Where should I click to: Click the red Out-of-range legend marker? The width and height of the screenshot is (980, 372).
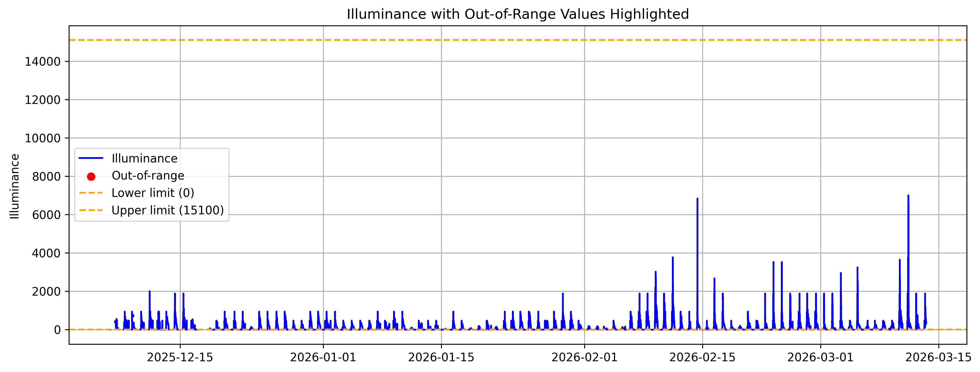coord(91,176)
